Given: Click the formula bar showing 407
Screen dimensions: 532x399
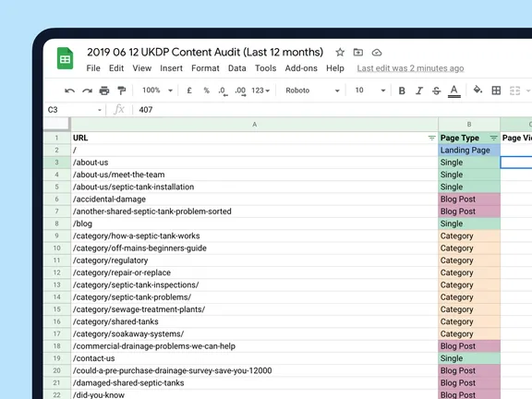Looking at the screenshot, I should (x=332, y=110).
